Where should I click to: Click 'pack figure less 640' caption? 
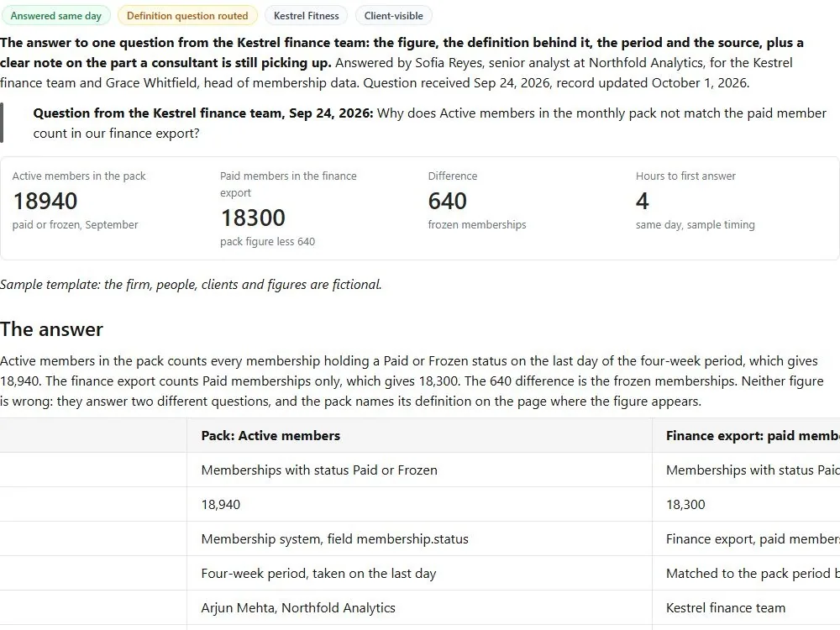[267, 241]
